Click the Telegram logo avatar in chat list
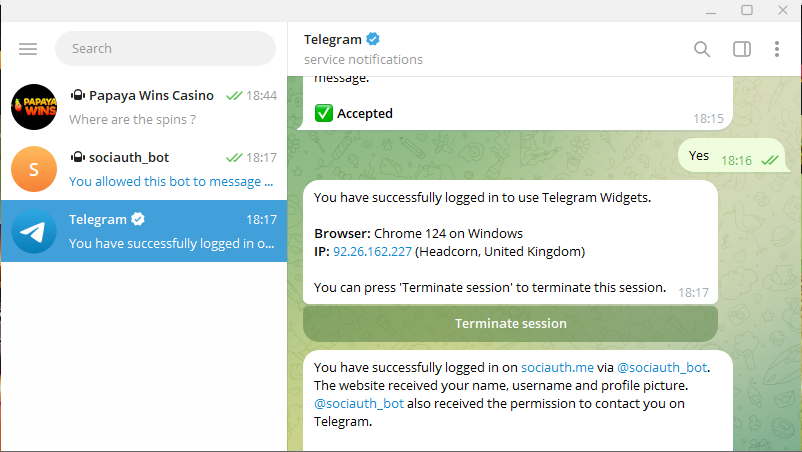The height and width of the screenshot is (452, 802). pyautogui.click(x=34, y=231)
